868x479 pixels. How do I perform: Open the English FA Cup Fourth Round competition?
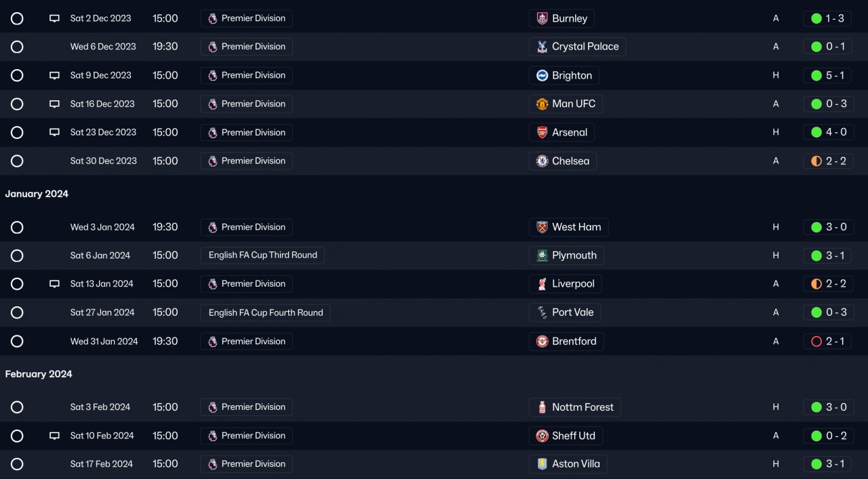tap(265, 312)
